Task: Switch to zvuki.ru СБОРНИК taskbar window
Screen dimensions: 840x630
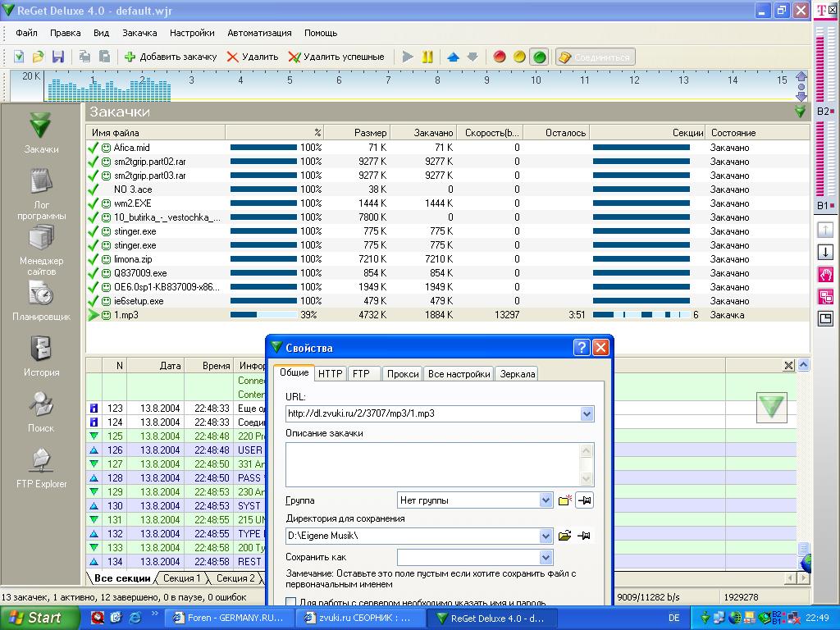Action: [360, 618]
